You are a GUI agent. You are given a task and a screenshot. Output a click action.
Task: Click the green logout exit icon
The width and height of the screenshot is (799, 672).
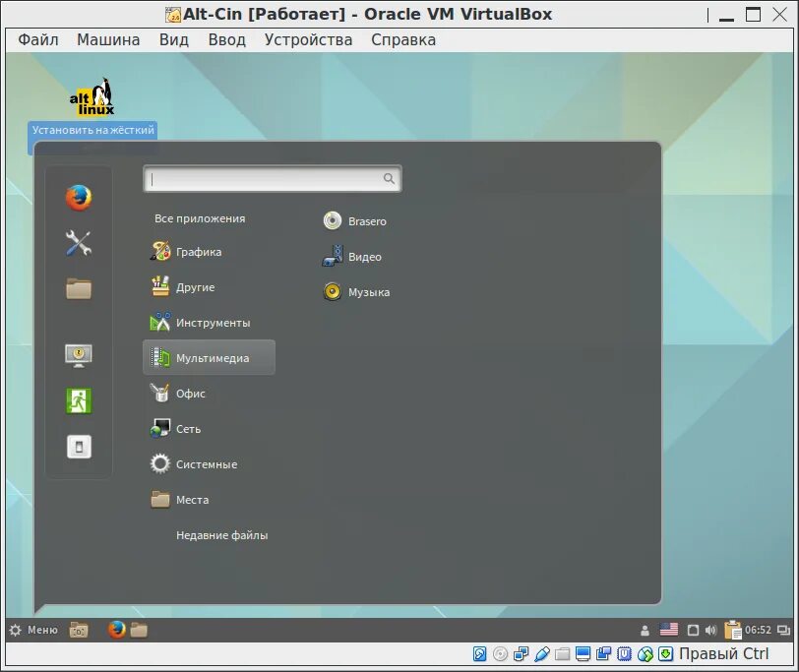tap(79, 401)
